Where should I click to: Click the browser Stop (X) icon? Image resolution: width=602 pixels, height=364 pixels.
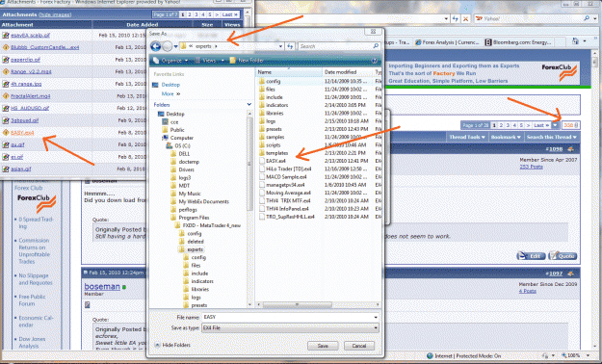coord(465,18)
